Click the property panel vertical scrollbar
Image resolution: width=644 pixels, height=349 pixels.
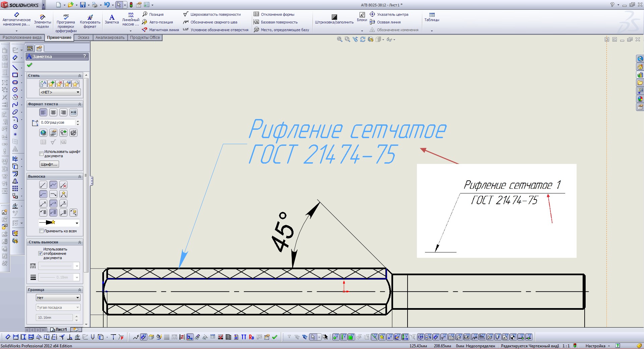[86, 176]
